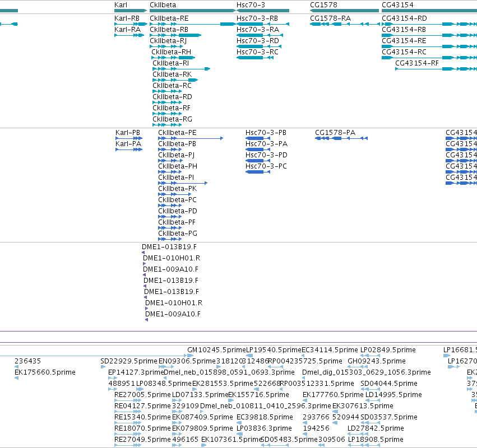Select transcript label CkIIbeta-RF

pos(172,108)
